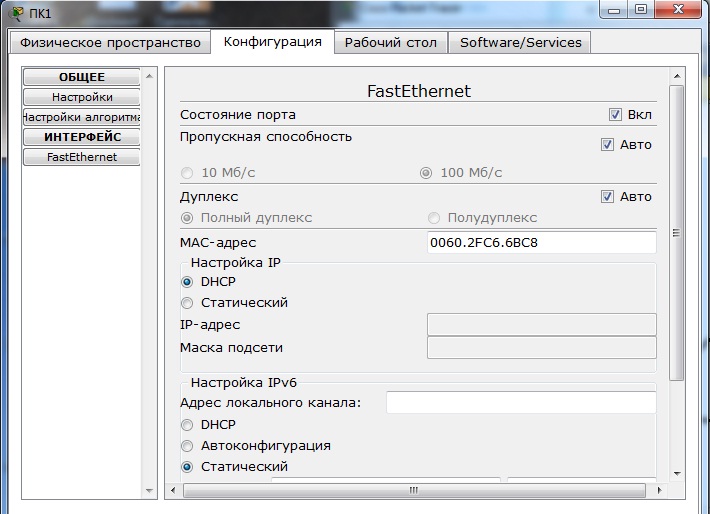
Task: Click horizontal scrollbar right arrow
Action: pos(659,490)
